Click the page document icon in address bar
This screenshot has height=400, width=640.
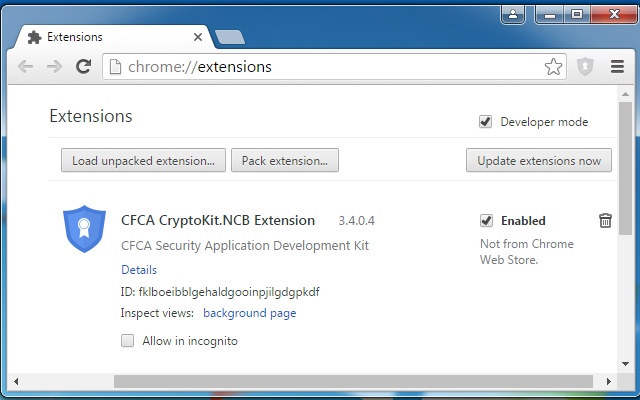[x=116, y=67]
